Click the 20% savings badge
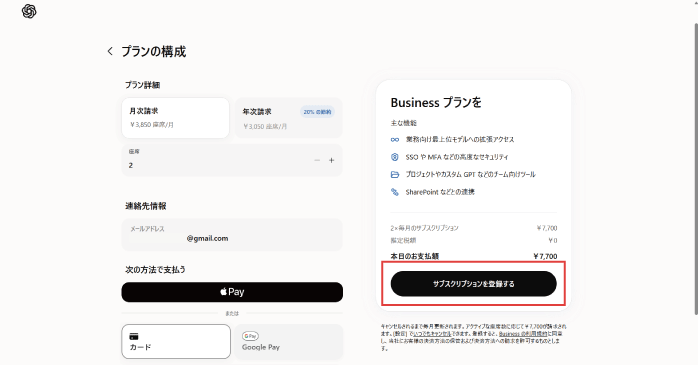 317,112
